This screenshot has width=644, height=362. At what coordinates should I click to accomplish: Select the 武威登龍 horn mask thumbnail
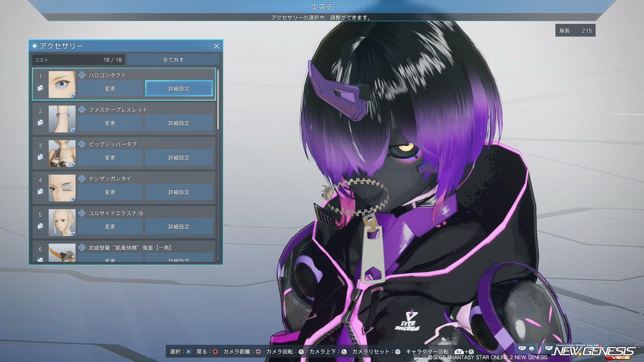tap(62, 252)
